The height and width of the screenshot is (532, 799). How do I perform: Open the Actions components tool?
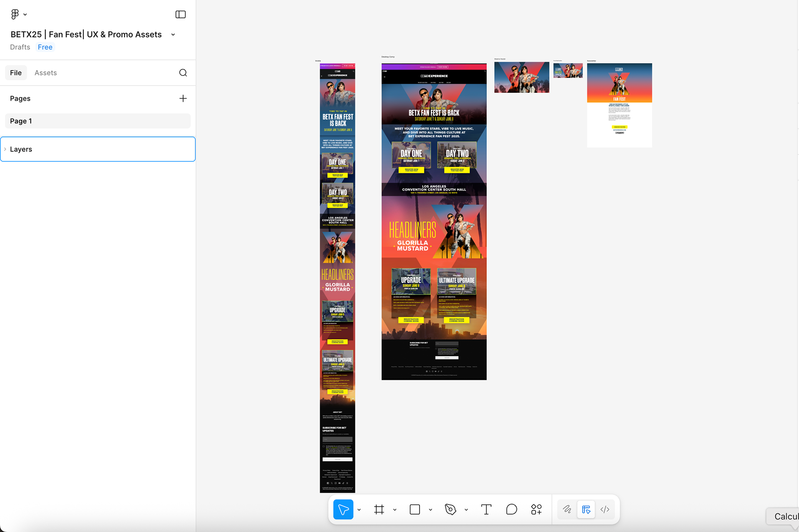click(536, 509)
